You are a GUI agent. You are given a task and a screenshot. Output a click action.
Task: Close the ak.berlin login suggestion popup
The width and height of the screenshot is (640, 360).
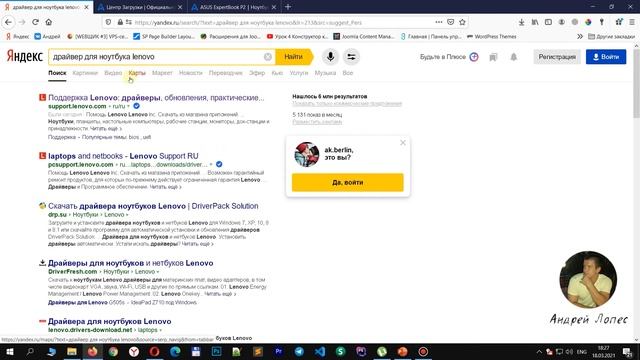403,142
